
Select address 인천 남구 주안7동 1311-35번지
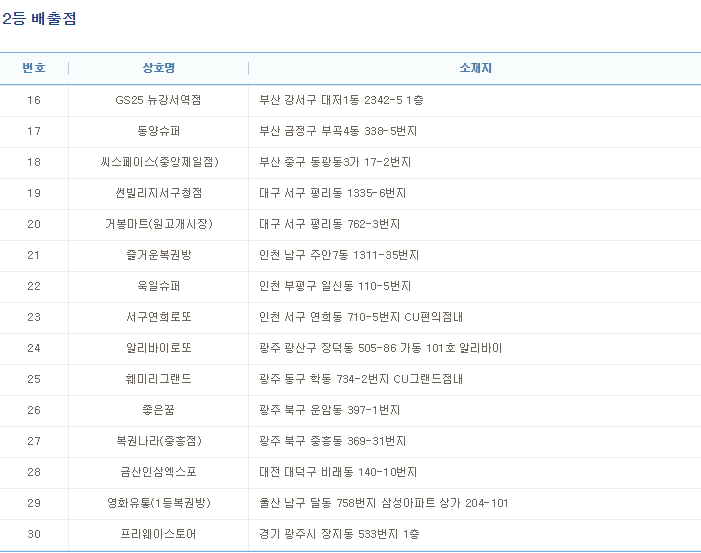(339, 255)
